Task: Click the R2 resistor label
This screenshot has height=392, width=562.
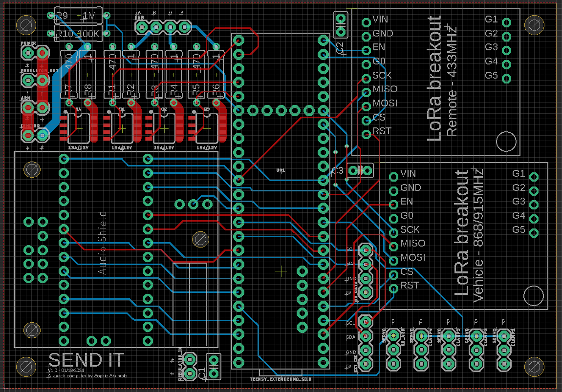Action: 131,91
